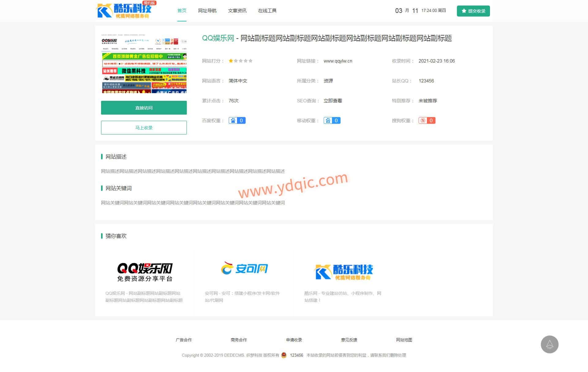This screenshot has width=588, height=372.
Task: Click the 意见反馈 footer link
Action: pyautogui.click(x=349, y=340)
